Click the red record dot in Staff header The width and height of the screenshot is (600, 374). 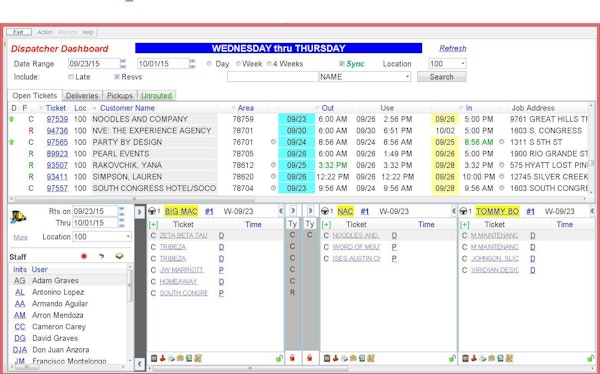coord(84,256)
